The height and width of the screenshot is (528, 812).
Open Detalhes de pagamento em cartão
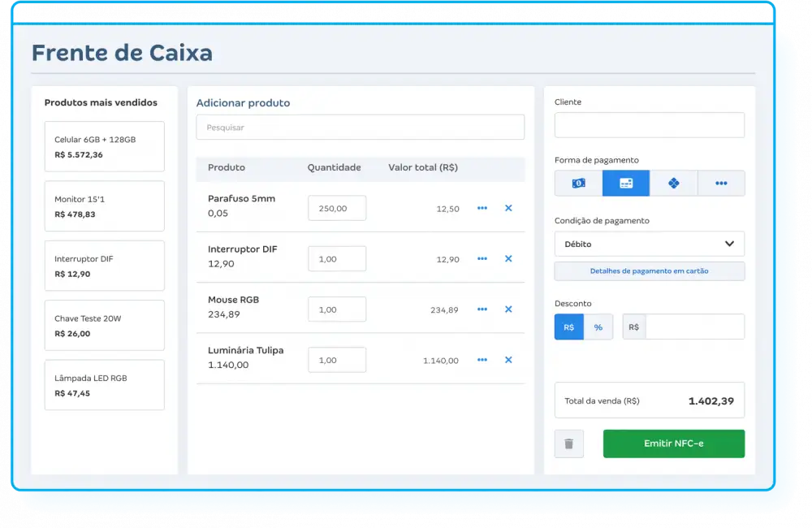pyautogui.click(x=650, y=271)
